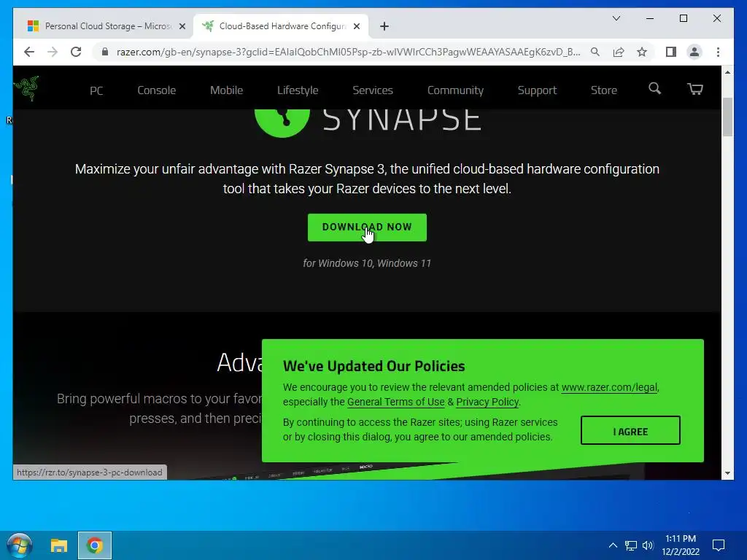This screenshot has width=747, height=560.
Task: Click the "We've Updated Our Policies" heading
Action: [x=374, y=366]
